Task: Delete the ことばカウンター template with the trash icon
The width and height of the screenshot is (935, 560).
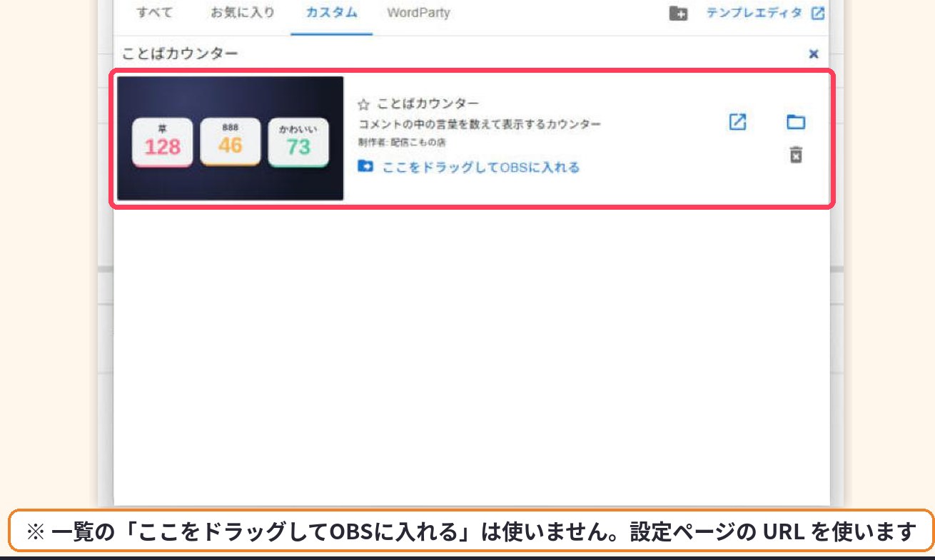Action: tap(796, 155)
